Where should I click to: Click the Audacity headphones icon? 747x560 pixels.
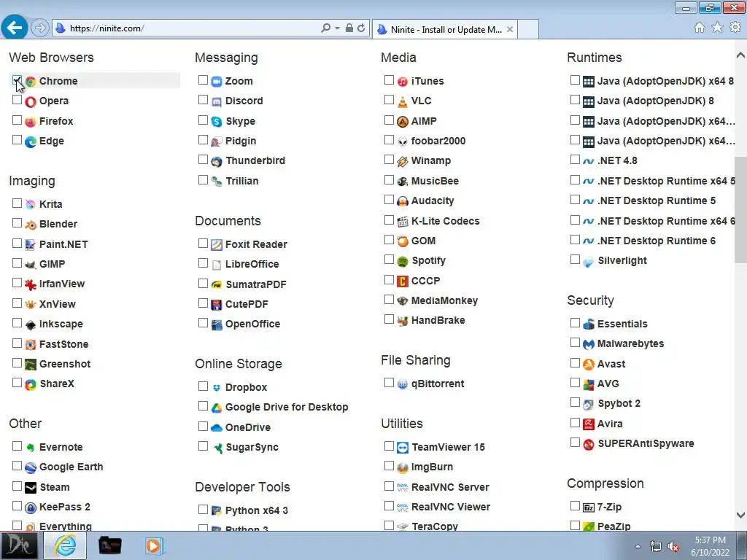pyautogui.click(x=403, y=201)
